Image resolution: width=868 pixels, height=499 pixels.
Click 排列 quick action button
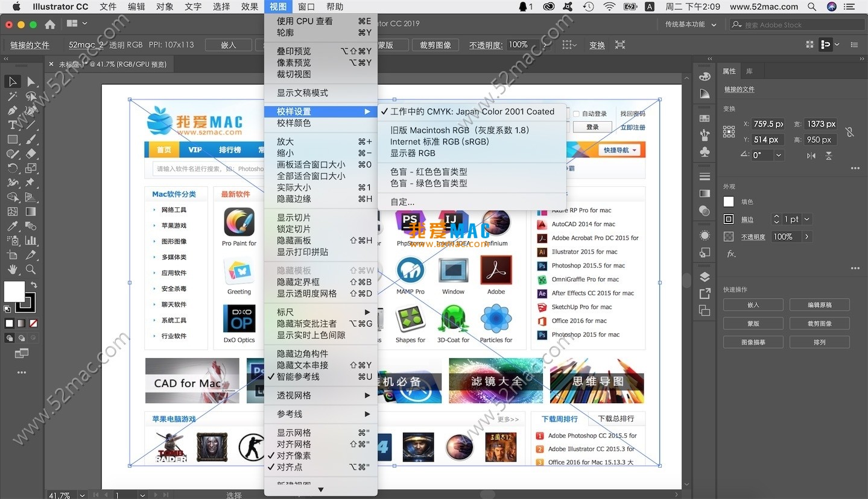click(x=819, y=342)
